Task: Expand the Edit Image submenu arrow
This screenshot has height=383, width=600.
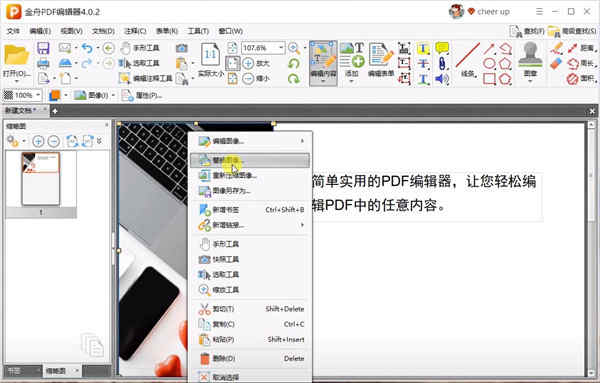Action: [302, 141]
